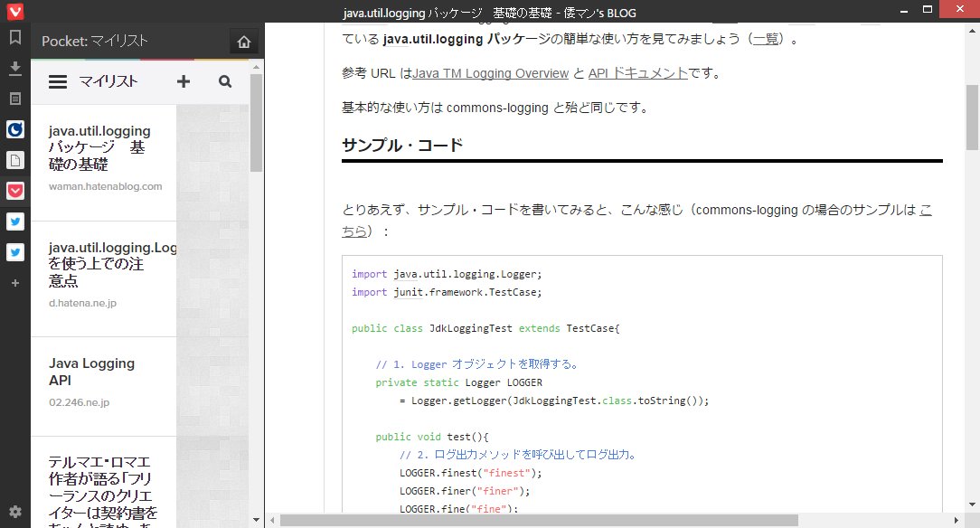Open the first Twitter web panel icon
This screenshot has width=980, height=528.
(15, 222)
